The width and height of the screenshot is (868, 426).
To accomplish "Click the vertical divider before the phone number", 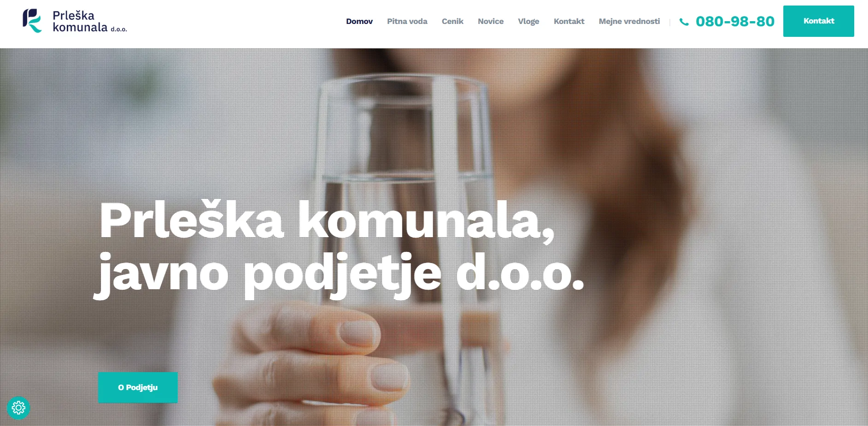I will [x=669, y=22].
